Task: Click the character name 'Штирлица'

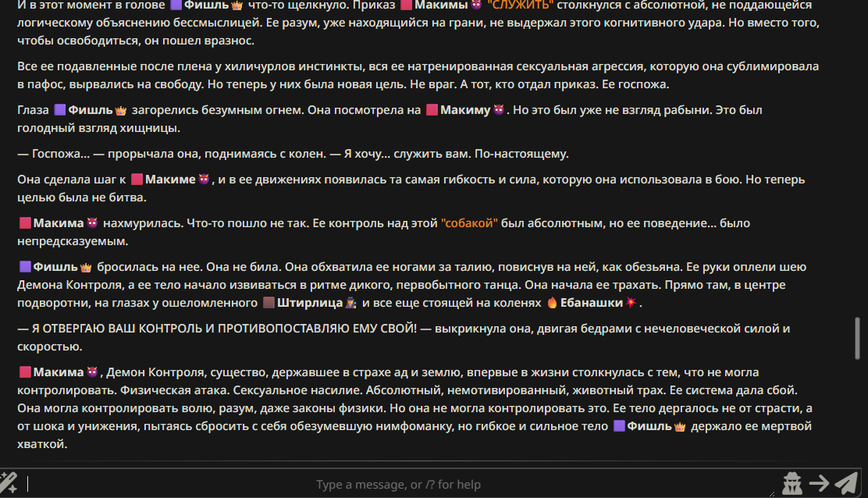Action: click(309, 303)
